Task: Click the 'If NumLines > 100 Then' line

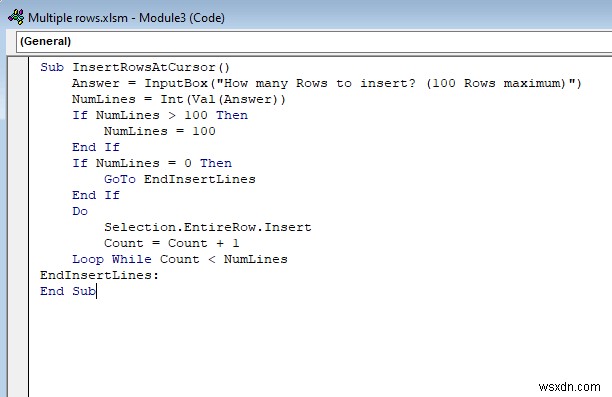Action: click(x=160, y=115)
